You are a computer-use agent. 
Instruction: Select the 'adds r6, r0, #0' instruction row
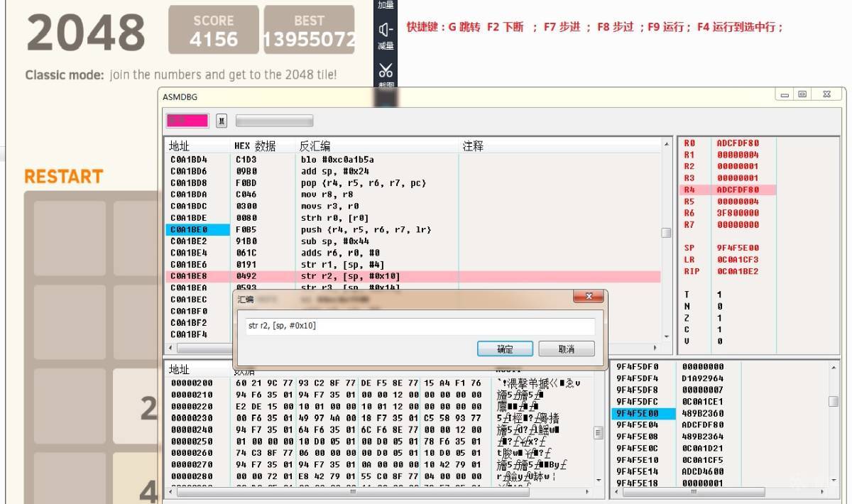[x=413, y=253]
